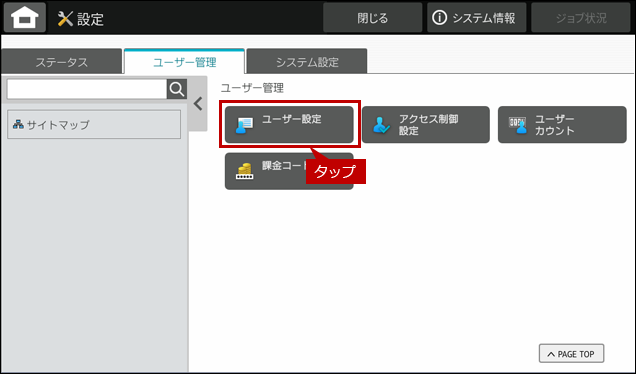Jump to top with PAGE TOP

click(x=571, y=353)
